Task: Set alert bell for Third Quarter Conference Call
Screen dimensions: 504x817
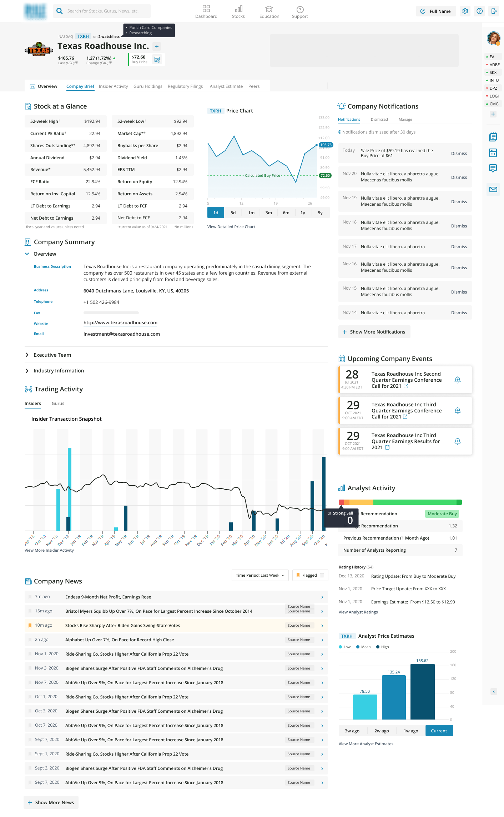Action: tap(457, 410)
